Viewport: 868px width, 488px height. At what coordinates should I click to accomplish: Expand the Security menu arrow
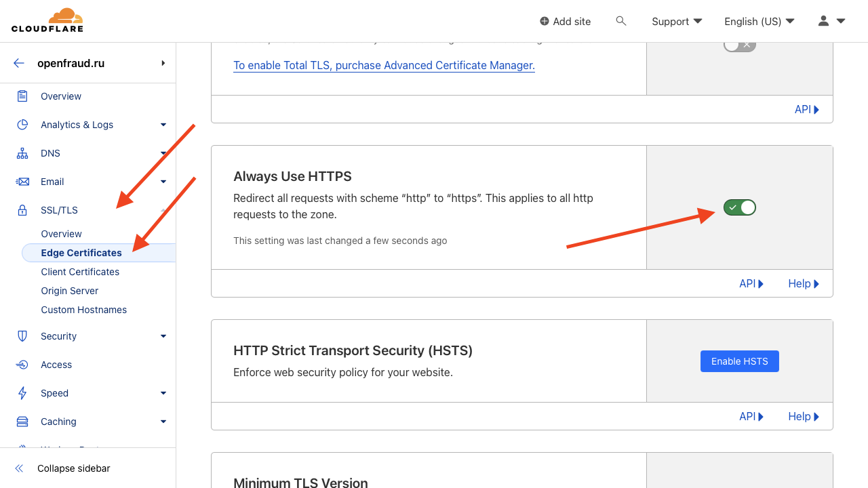pos(163,336)
